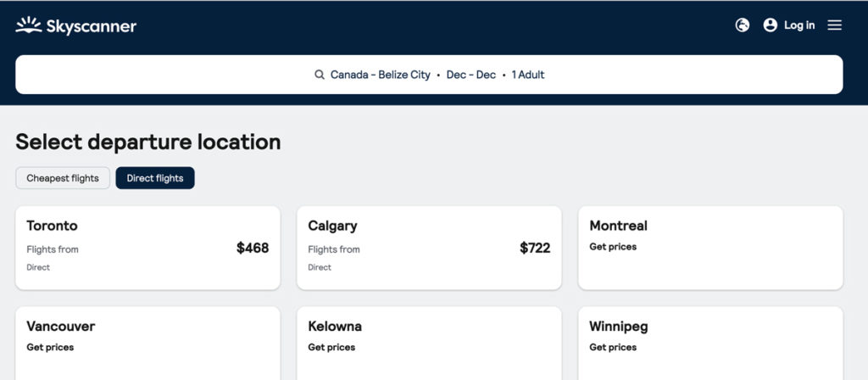The height and width of the screenshot is (380, 868).
Task: Click the magnifying glass search icon
Action: [x=320, y=75]
